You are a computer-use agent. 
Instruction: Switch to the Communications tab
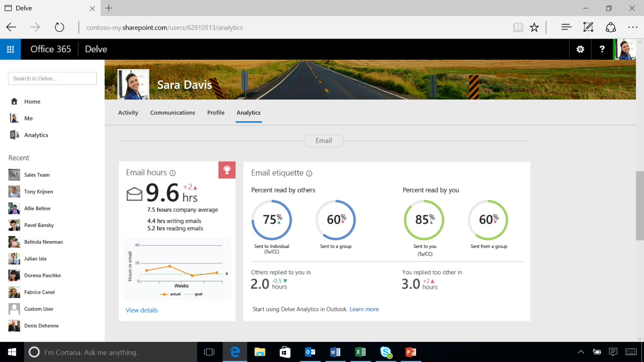pyautogui.click(x=173, y=112)
